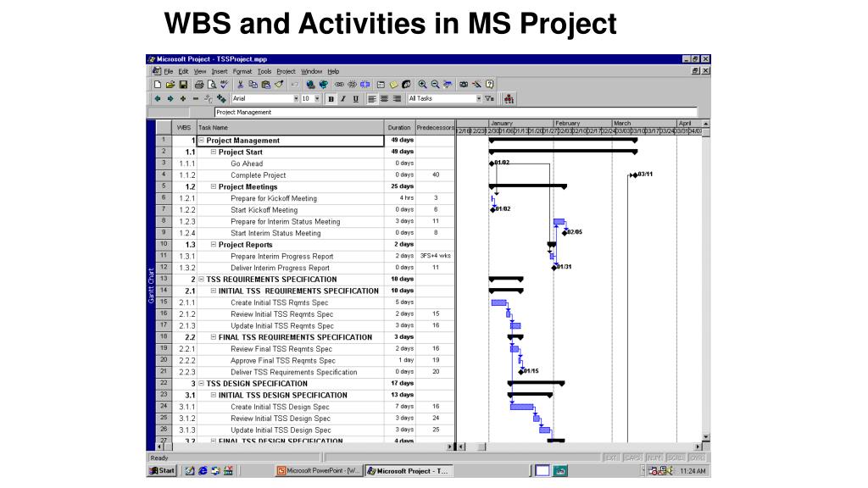
Task: Cut the selected task
Action: pyautogui.click(x=240, y=85)
